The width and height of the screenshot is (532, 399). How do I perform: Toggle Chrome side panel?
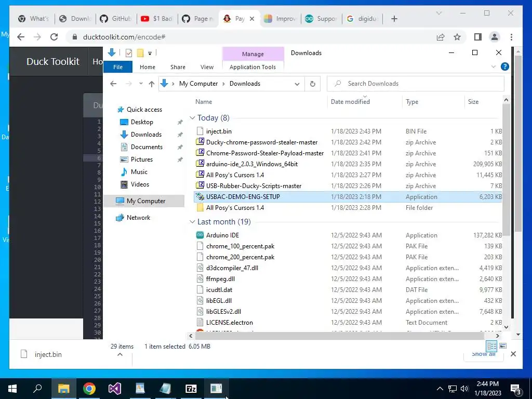coord(478,37)
